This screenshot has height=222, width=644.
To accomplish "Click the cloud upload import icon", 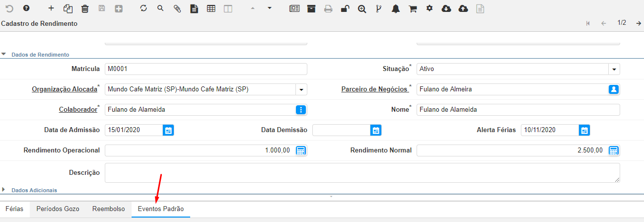I will [x=463, y=8].
